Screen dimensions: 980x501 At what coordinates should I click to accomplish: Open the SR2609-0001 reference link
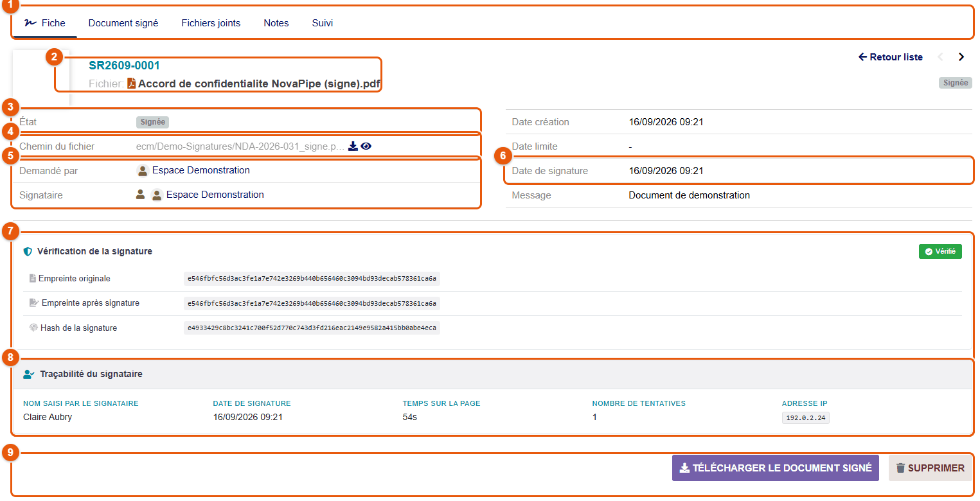click(x=124, y=66)
